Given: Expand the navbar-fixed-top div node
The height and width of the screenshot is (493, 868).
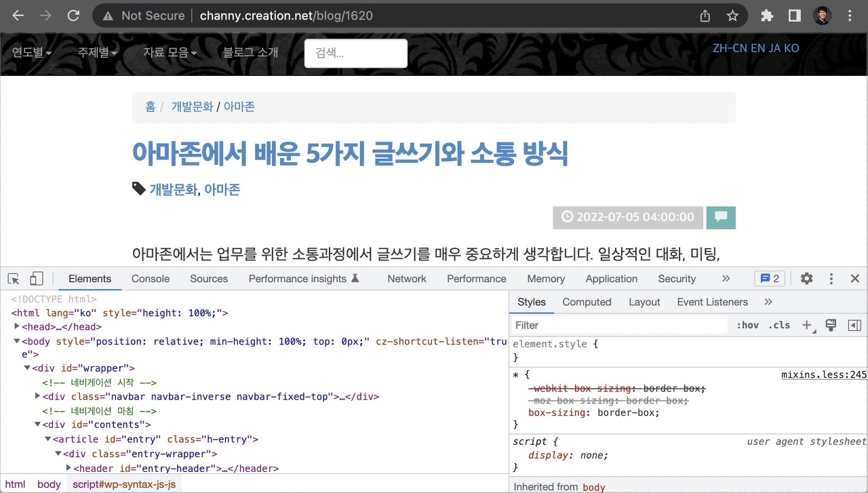Looking at the screenshot, I should click(x=38, y=396).
